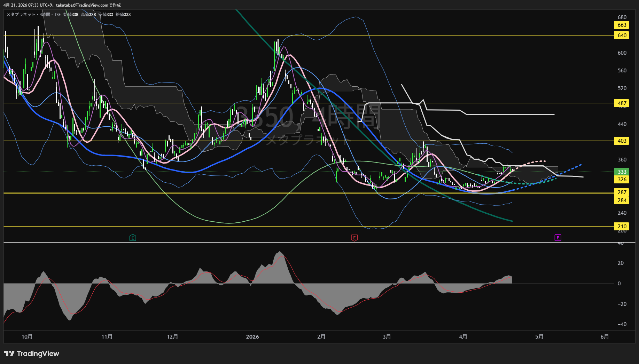This screenshot has width=639, height=364.
Task: Click the takataba TradingView.com attribution header text
Action: pyautogui.click(x=62, y=5)
